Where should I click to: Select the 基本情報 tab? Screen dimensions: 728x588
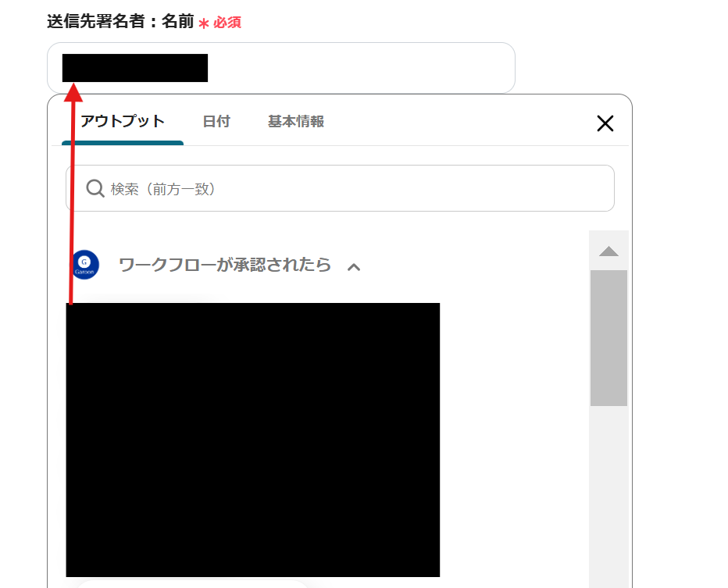pos(296,122)
